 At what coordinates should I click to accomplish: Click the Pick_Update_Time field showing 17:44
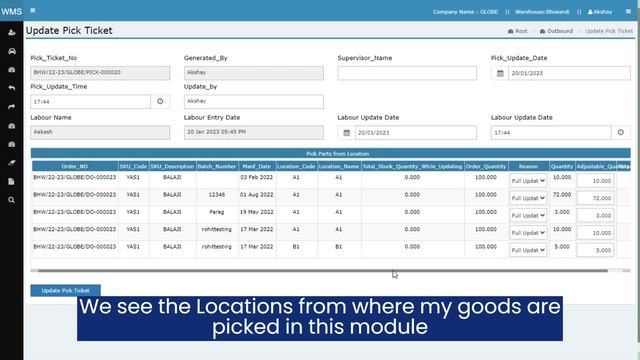point(91,102)
